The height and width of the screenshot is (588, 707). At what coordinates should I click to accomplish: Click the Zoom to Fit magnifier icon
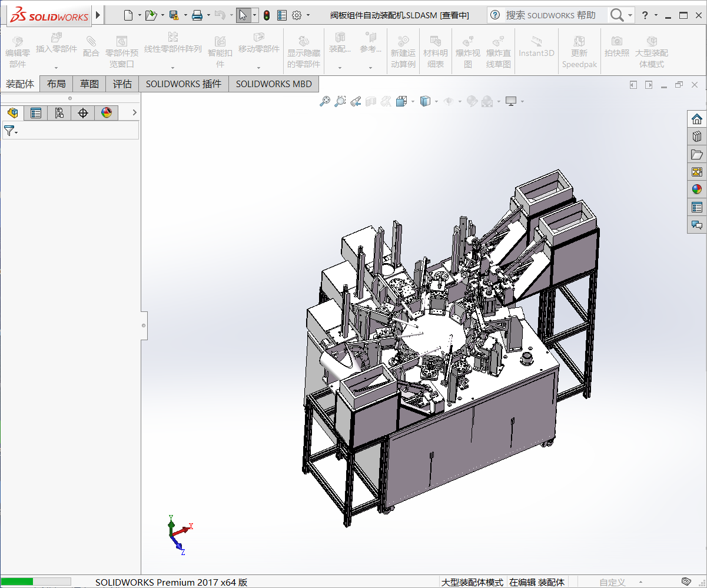324,102
